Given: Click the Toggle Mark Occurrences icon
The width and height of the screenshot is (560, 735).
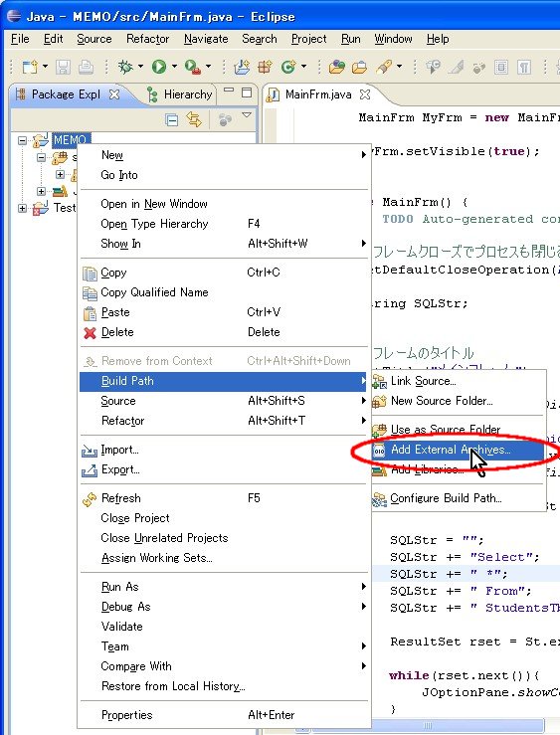Looking at the screenshot, I should [x=456, y=67].
